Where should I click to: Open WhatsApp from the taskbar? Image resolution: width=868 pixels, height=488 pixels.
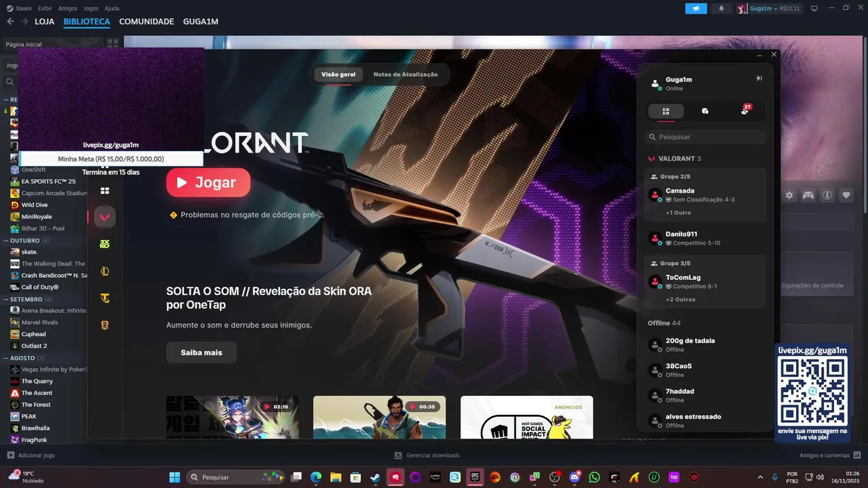tap(595, 477)
